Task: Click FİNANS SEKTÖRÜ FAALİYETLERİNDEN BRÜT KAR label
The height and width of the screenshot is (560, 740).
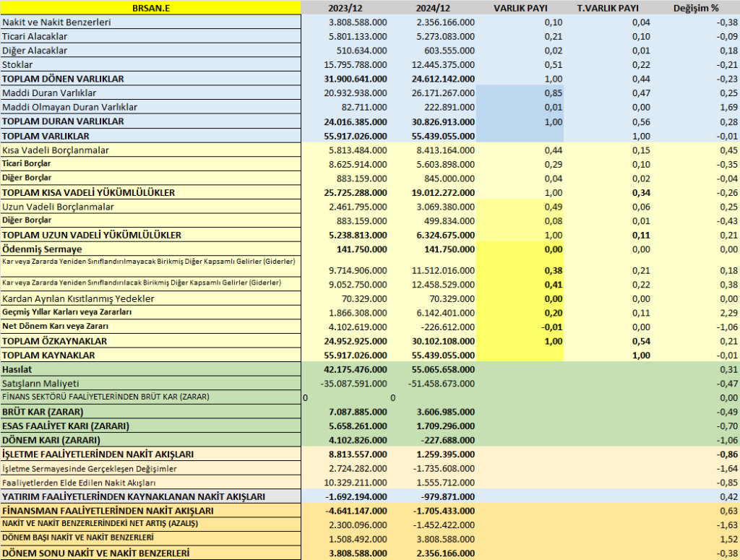Action: [x=150, y=397]
